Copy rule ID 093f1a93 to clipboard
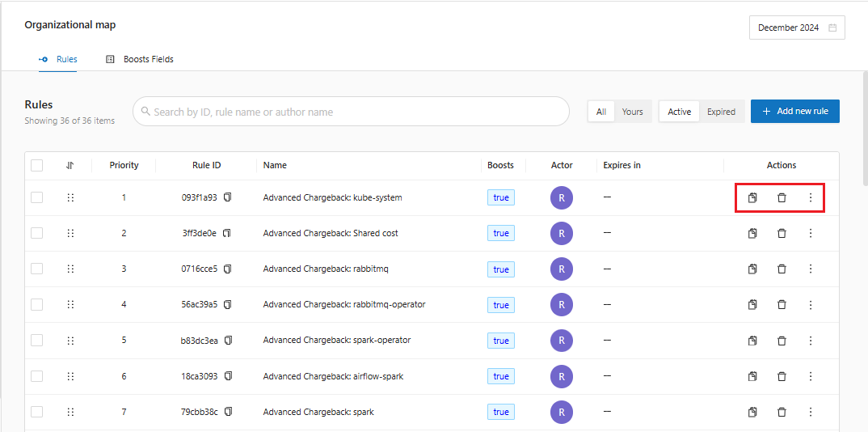 [x=227, y=197]
